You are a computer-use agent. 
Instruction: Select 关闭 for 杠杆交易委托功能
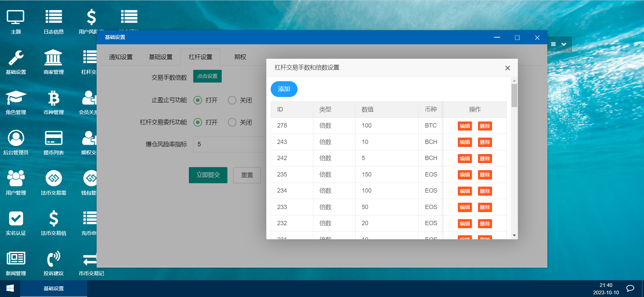[232, 122]
